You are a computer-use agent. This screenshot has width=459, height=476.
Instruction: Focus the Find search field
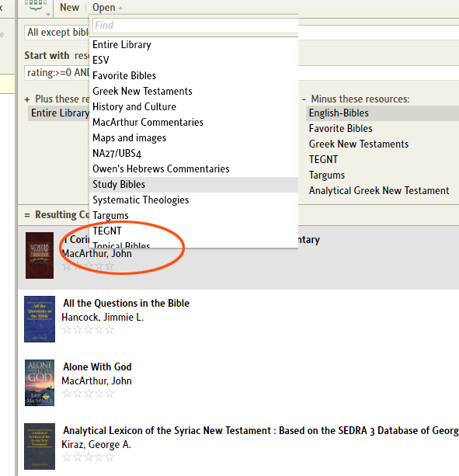tap(195, 25)
